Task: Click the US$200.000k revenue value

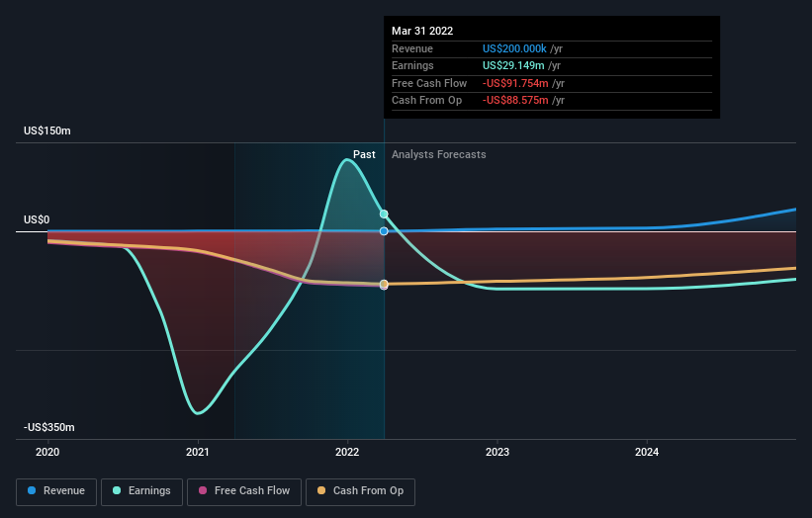Action: [x=514, y=48]
